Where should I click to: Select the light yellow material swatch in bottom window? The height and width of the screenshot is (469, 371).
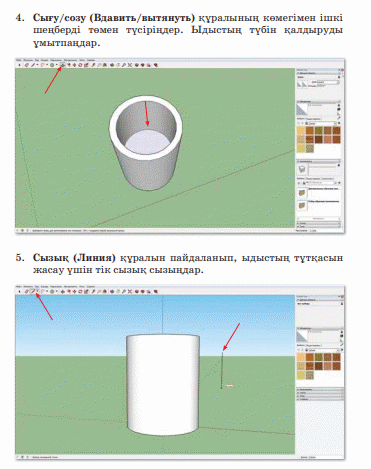[301, 375]
